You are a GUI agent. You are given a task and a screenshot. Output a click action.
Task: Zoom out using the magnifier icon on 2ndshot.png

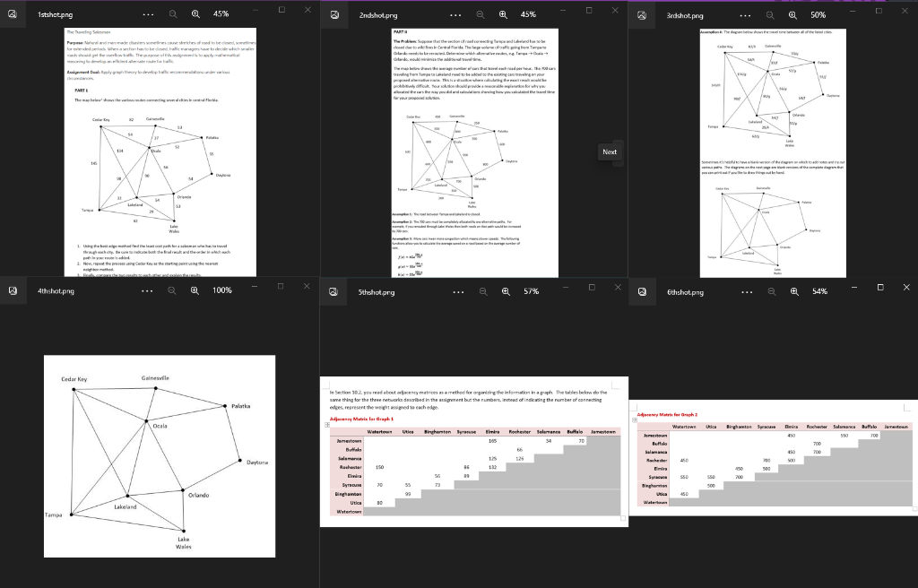[481, 14]
